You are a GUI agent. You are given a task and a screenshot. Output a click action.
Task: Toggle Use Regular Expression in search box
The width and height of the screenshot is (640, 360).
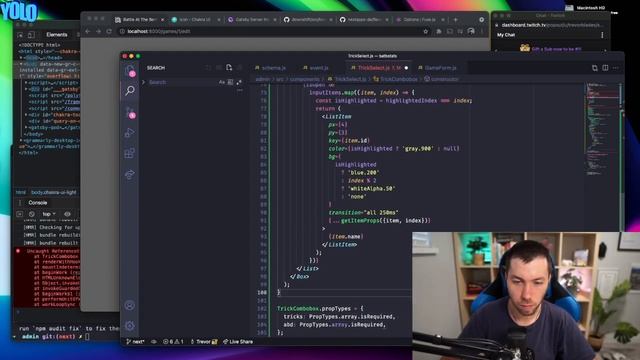pyautogui.click(x=239, y=82)
